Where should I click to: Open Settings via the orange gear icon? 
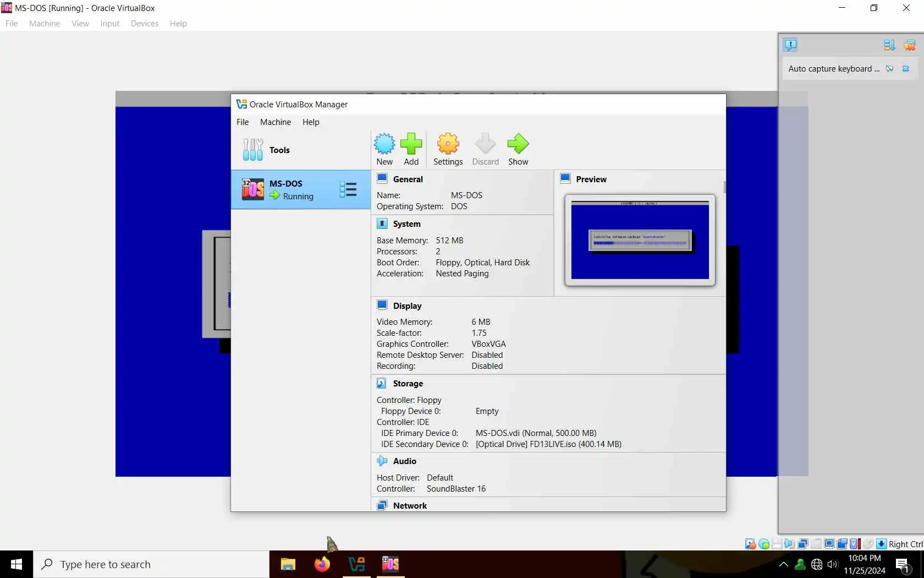coord(448,144)
